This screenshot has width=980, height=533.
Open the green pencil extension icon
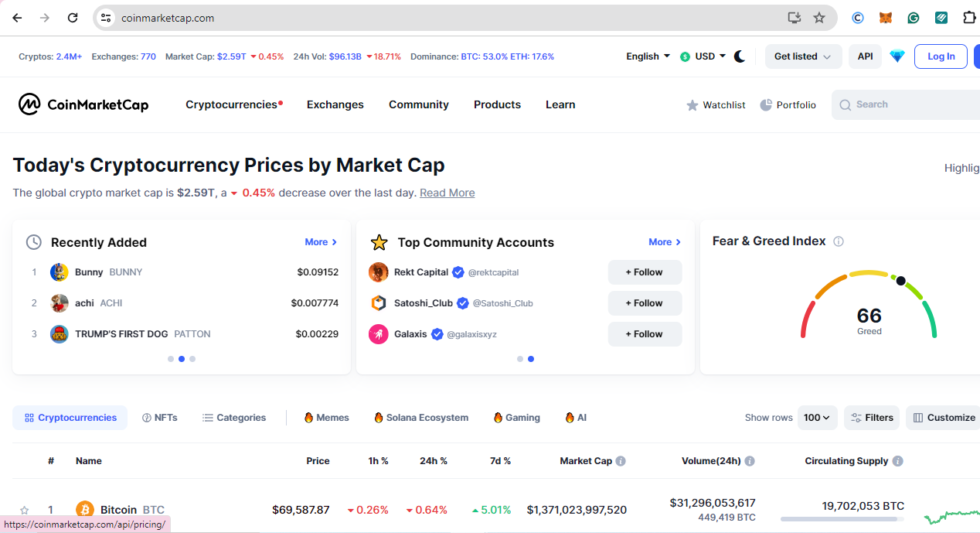pyautogui.click(x=941, y=18)
